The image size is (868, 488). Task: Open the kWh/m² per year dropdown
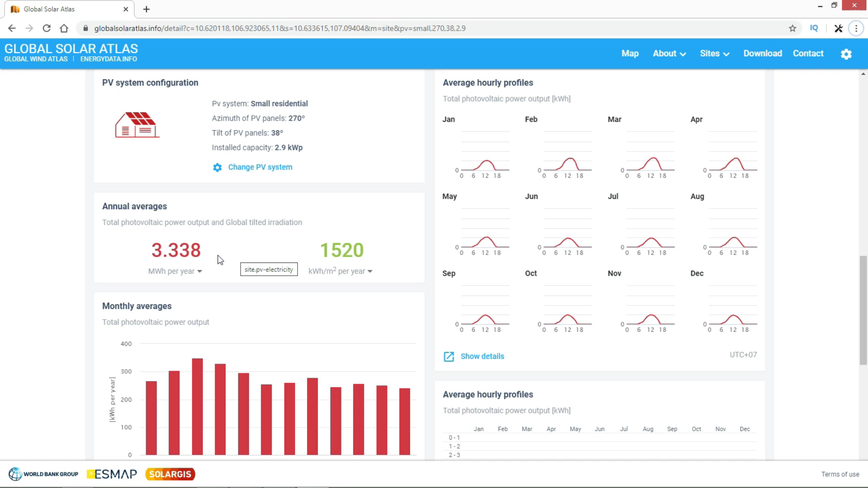point(340,271)
